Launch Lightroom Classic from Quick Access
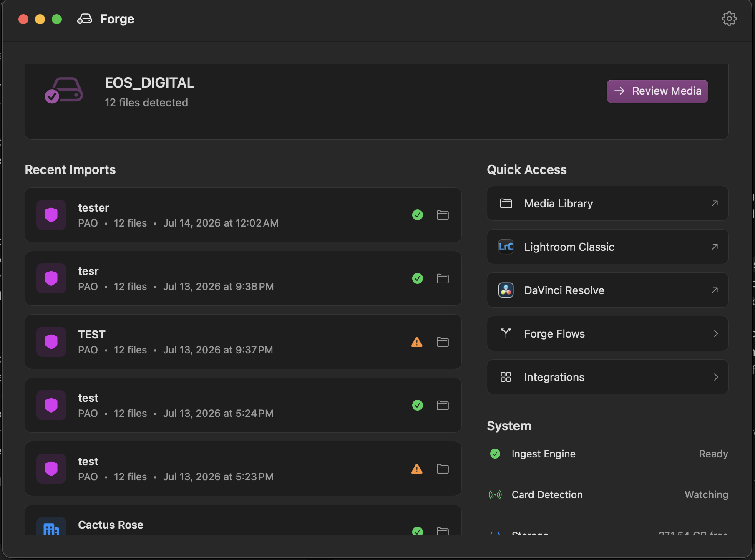 coord(607,247)
